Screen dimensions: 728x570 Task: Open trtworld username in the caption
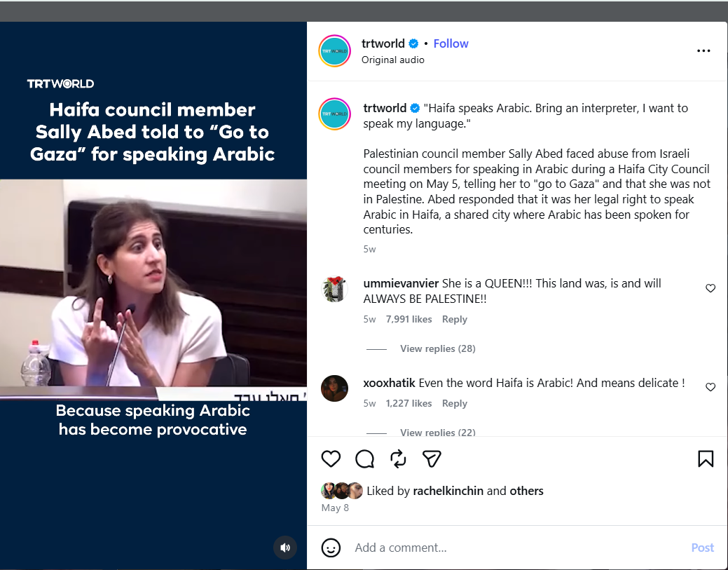point(385,108)
